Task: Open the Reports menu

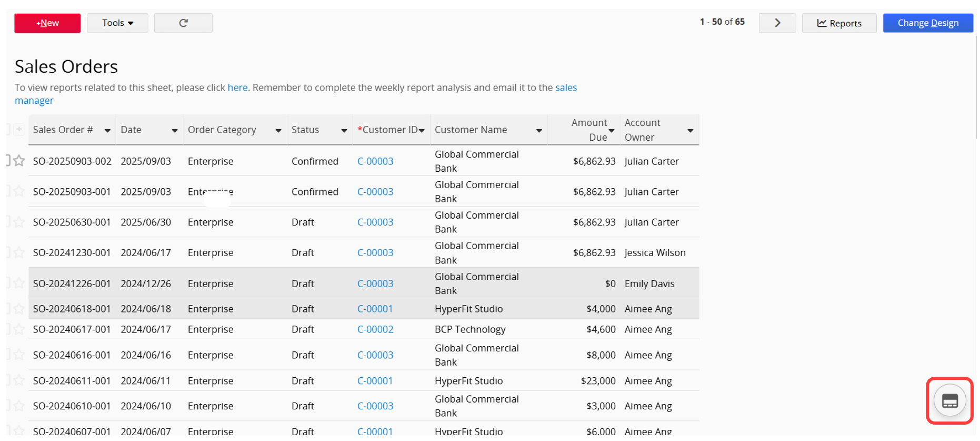Action: (x=839, y=23)
